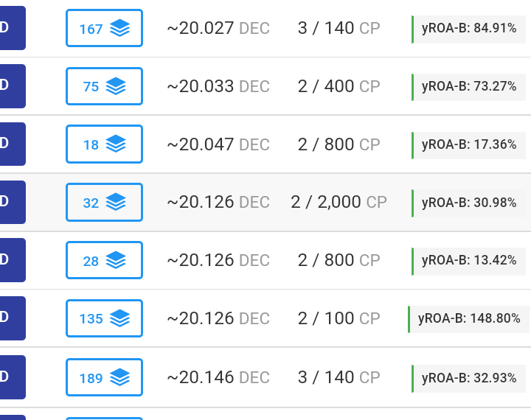Select the ~20.047 DEC price
The height and width of the screenshot is (420, 531).
(x=218, y=144)
